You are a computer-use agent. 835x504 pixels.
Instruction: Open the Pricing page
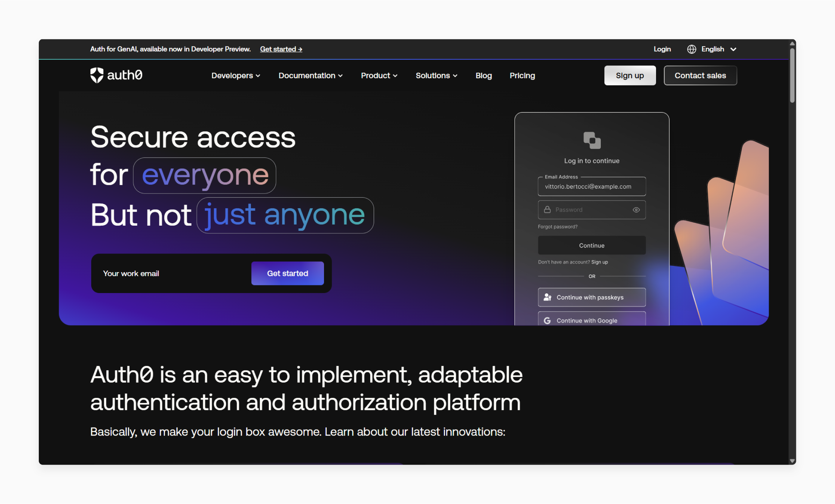[x=522, y=75]
